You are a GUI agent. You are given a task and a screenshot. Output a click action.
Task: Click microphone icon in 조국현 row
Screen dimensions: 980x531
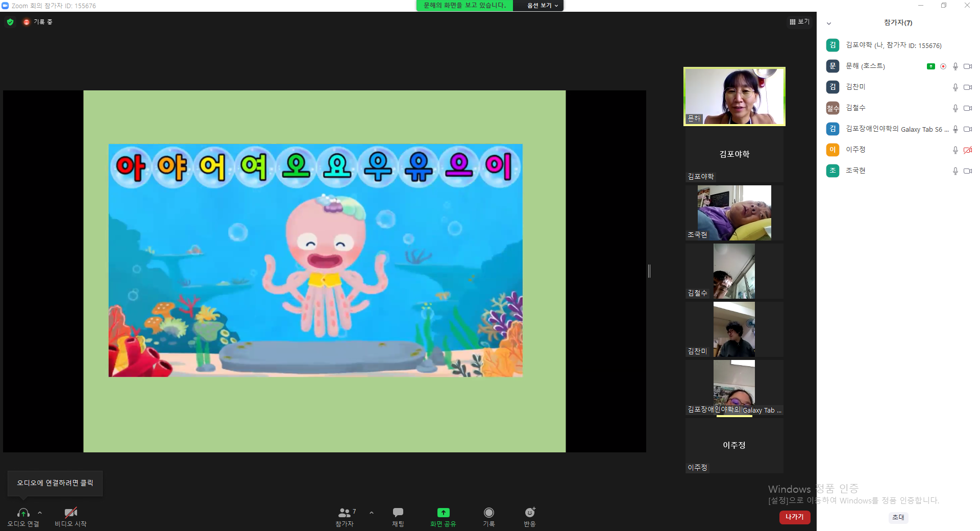point(955,171)
